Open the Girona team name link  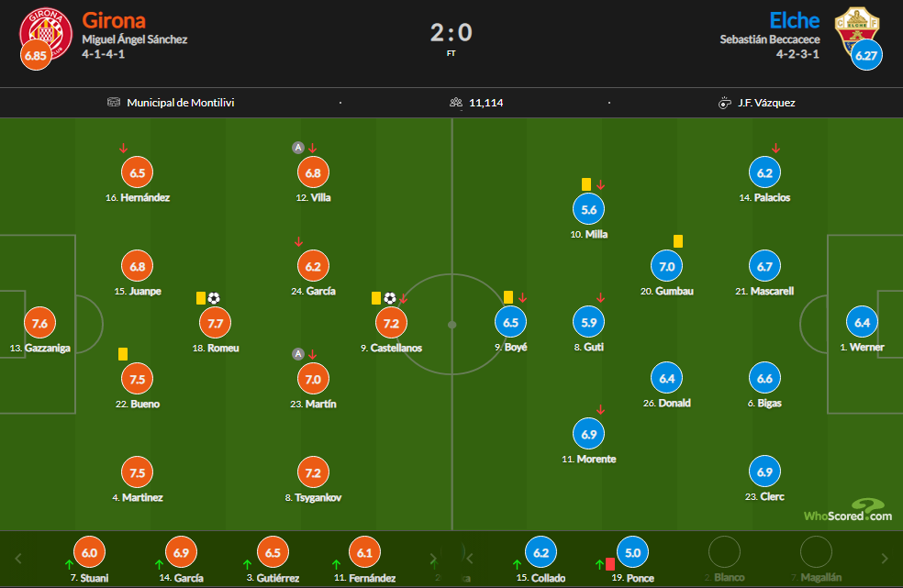pyautogui.click(x=114, y=20)
